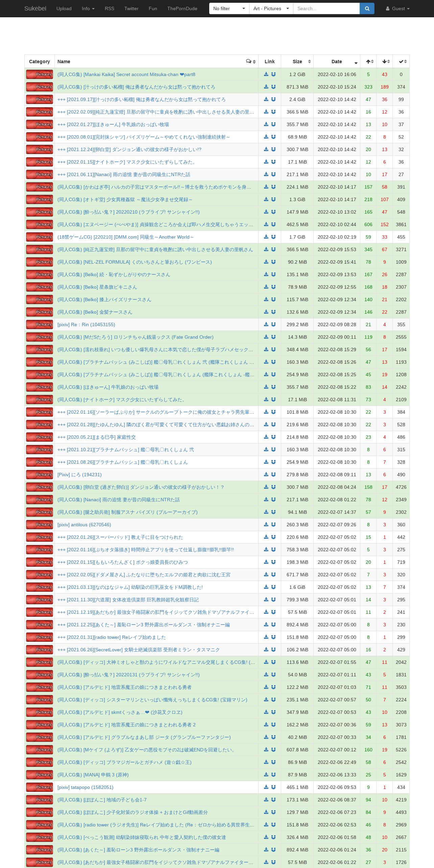Viewport: 434px width, 868px height.
Task: Download the torrent file in the 1.2 GiB row
Action: (x=266, y=74)
